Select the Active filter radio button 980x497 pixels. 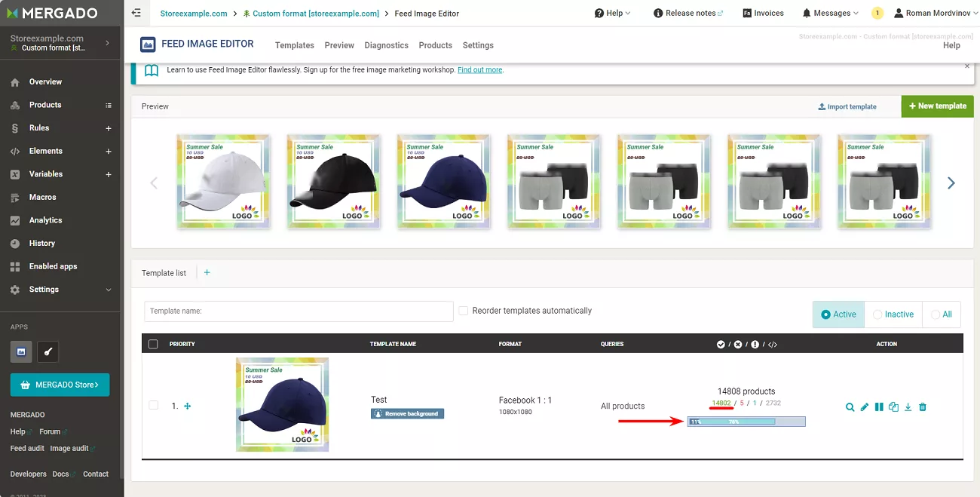(x=825, y=314)
